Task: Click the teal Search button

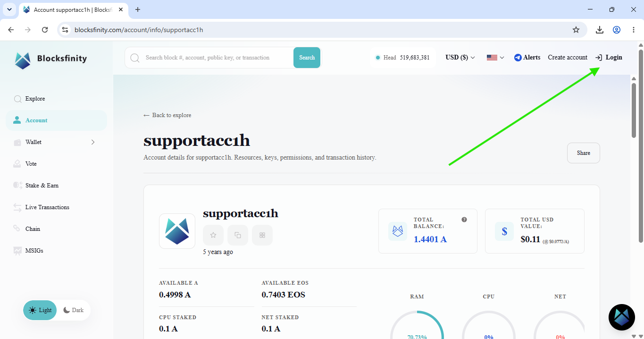Action: 307,58
